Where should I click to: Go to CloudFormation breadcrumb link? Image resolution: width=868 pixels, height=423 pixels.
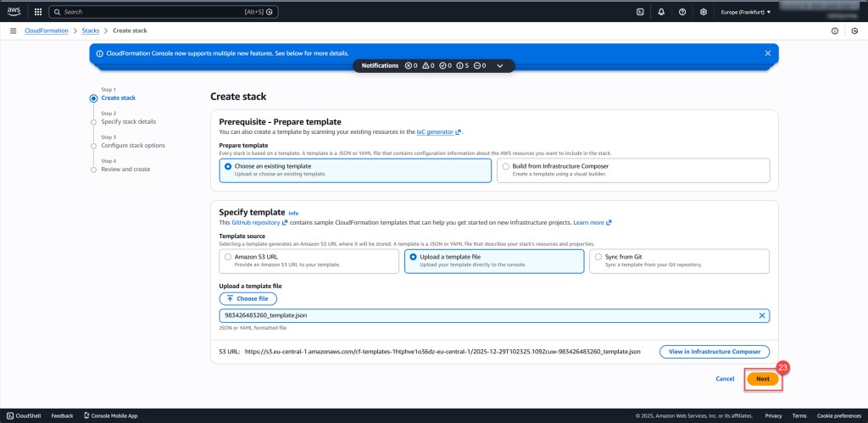47,31
